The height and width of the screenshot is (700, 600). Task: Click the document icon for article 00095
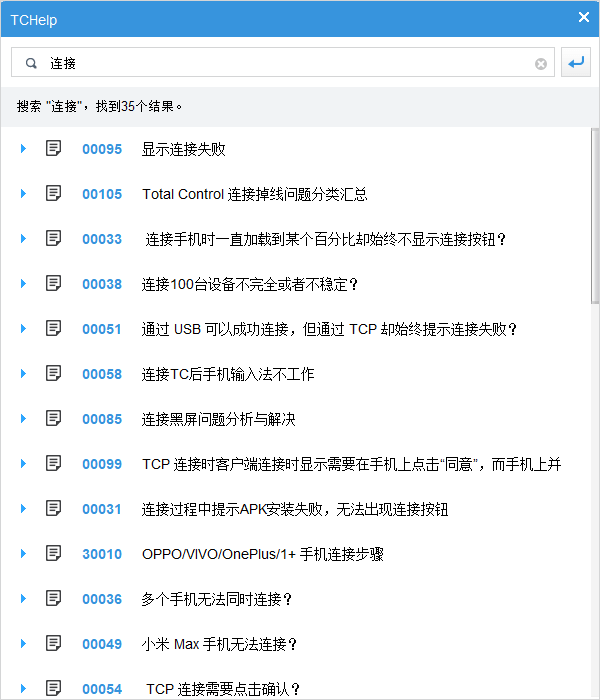coord(54,148)
